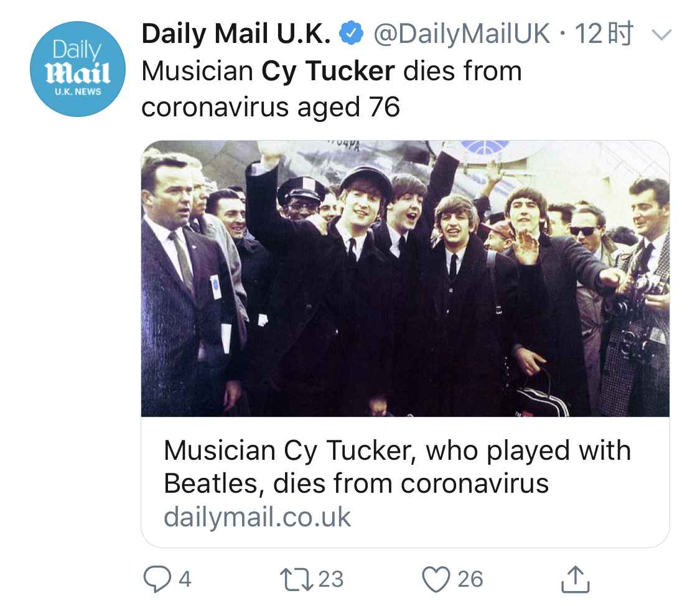Open the card headline starting "Musician Cy Tucker, who played"
This screenshot has height=606, width=700.
397,451
